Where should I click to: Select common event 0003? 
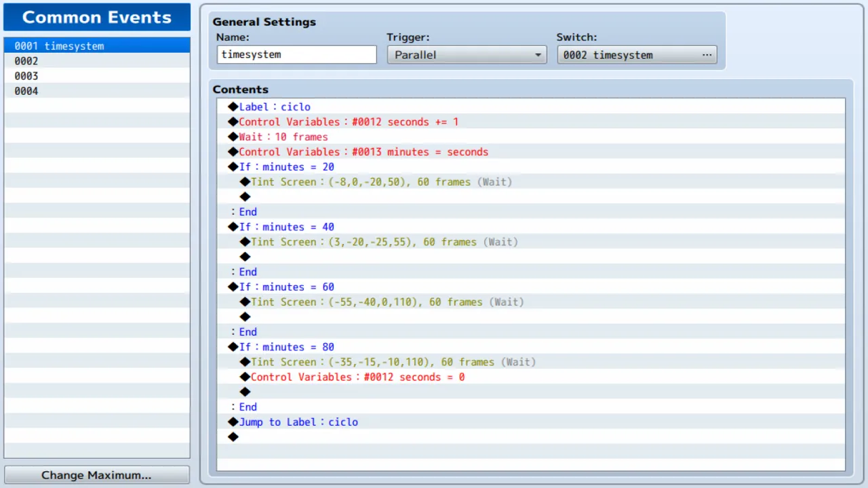click(x=97, y=76)
